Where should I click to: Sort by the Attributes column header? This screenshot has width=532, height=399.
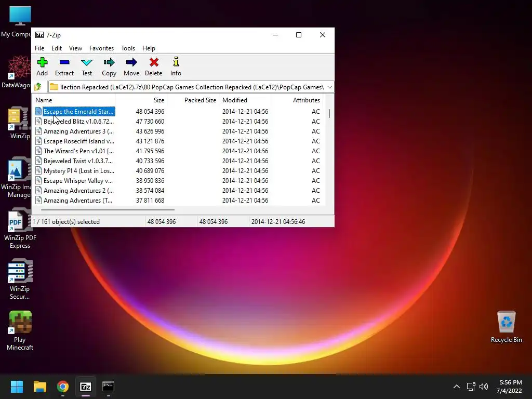(x=297, y=100)
